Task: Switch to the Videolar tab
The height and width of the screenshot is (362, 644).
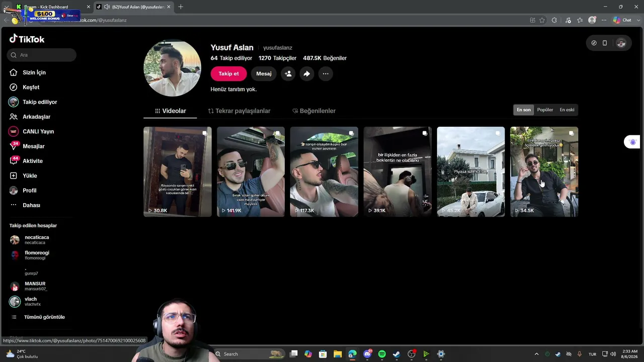Action: (170, 111)
